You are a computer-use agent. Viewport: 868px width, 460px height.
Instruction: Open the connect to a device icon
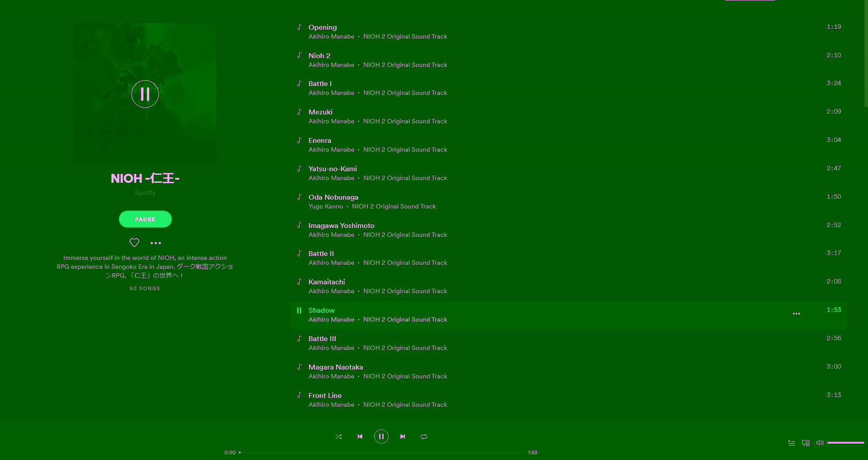click(x=806, y=443)
